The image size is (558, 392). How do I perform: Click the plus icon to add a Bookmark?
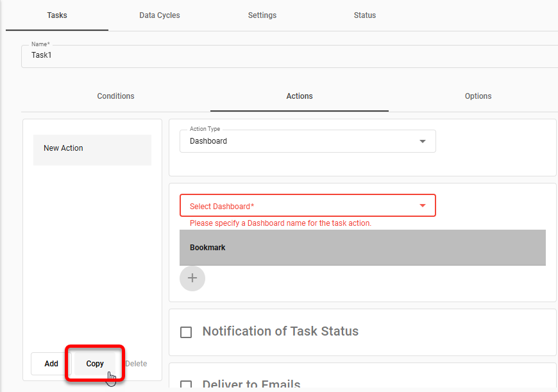(x=192, y=278)
